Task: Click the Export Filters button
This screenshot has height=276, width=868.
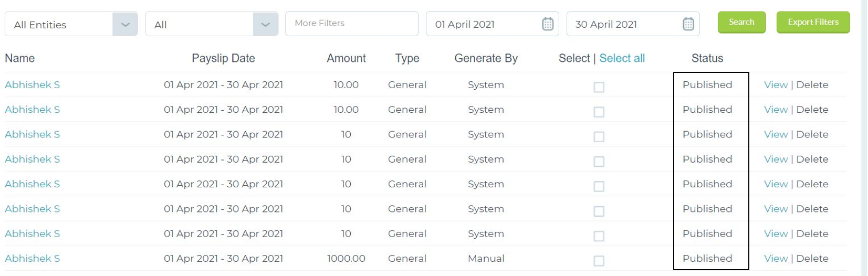Action: (x=813, y=22)
